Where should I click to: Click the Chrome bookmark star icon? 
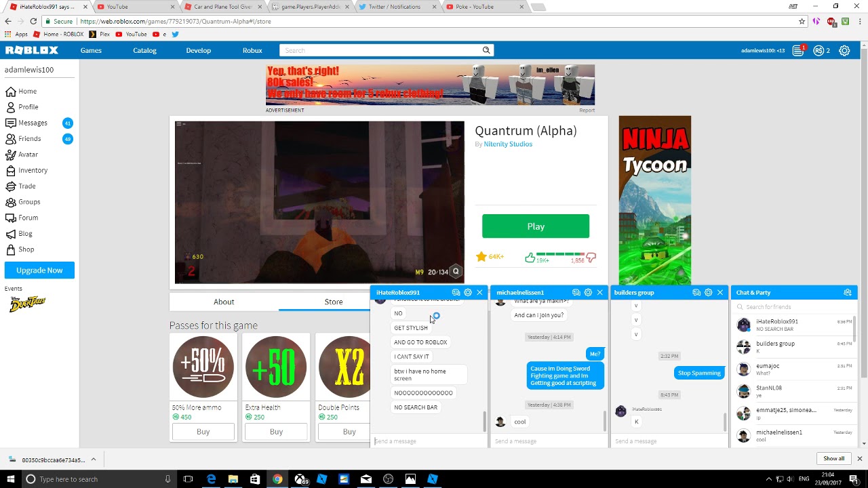point(802,21)
